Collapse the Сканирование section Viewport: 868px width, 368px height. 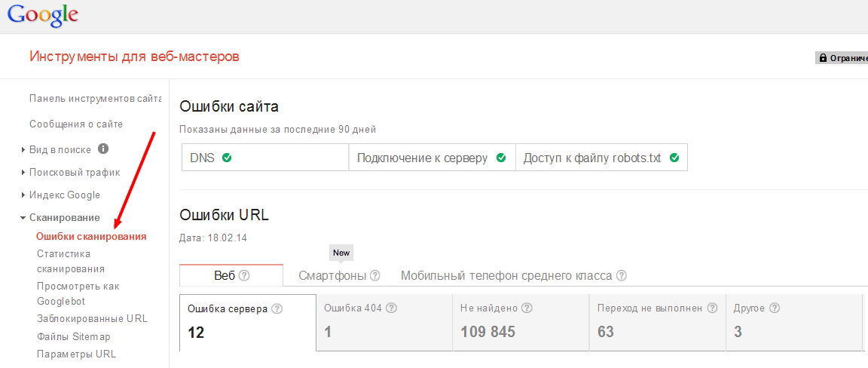(23, 218)
